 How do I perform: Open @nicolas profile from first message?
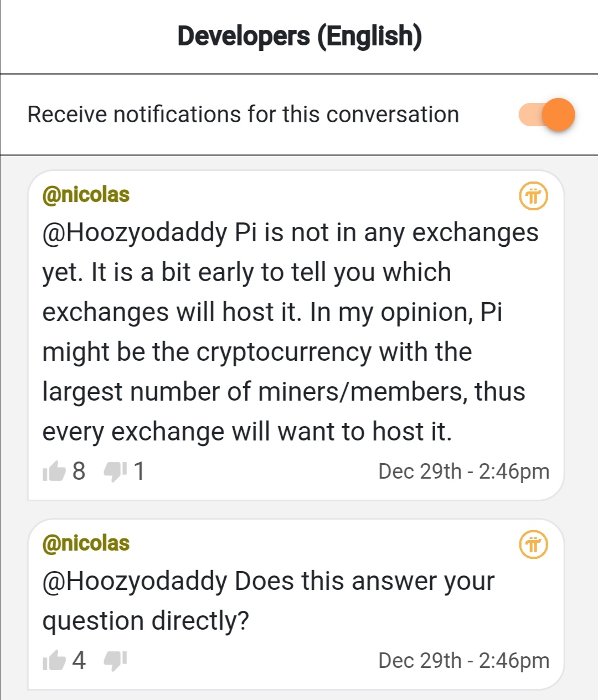[x=86, y=195]
